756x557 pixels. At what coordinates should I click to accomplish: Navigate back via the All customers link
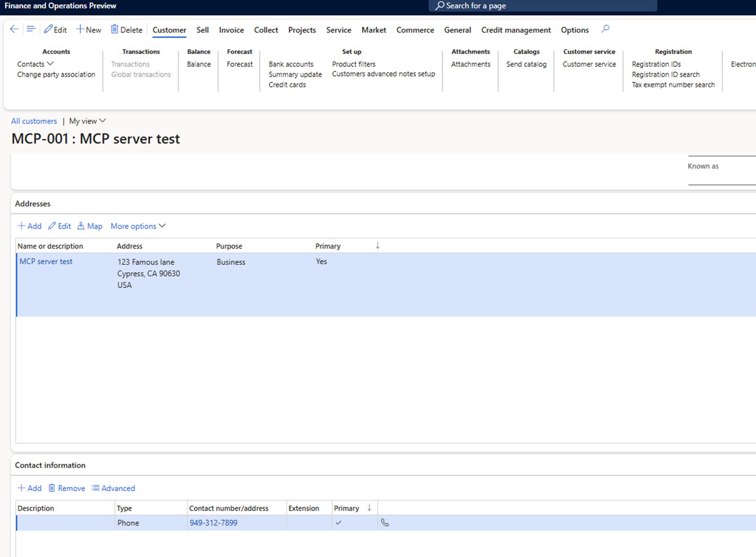pos(34,121)
